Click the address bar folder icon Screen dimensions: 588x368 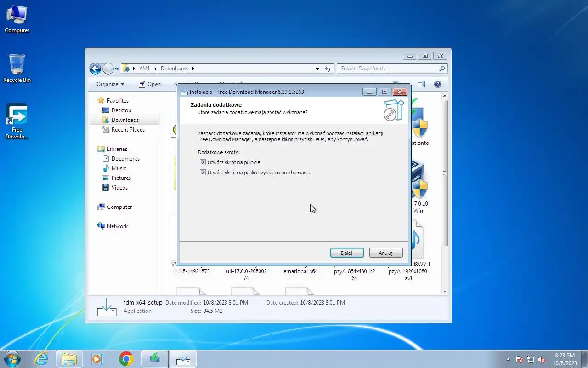pos(126,69)
